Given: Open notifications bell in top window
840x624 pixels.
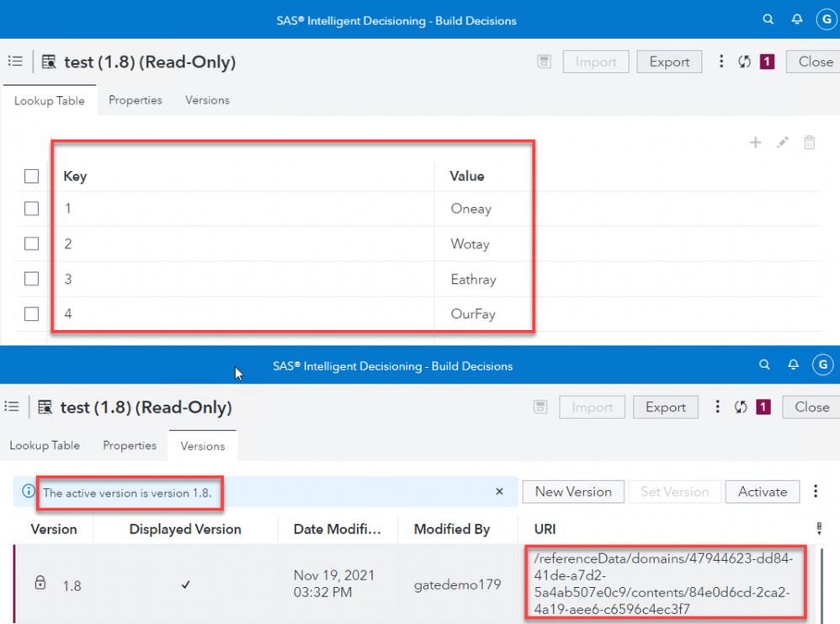Looking at the screenshot, I should pyautogui.click(x=797, y=19).
